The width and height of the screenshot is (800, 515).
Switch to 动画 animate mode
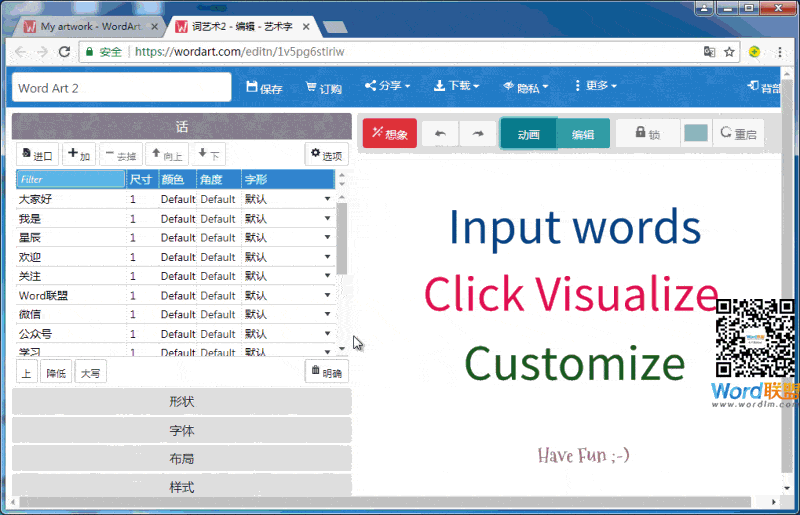[x=528, y=134]
